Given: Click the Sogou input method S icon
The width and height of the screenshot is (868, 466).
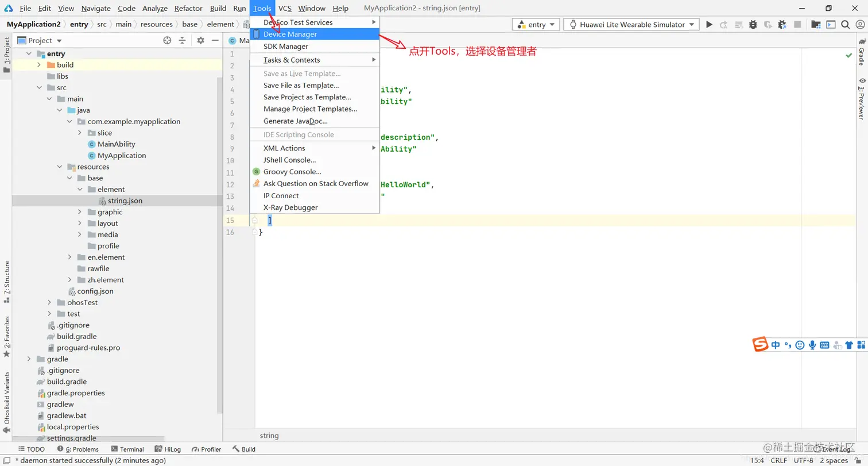Looking at the screenshot, I should coord(760,344).
